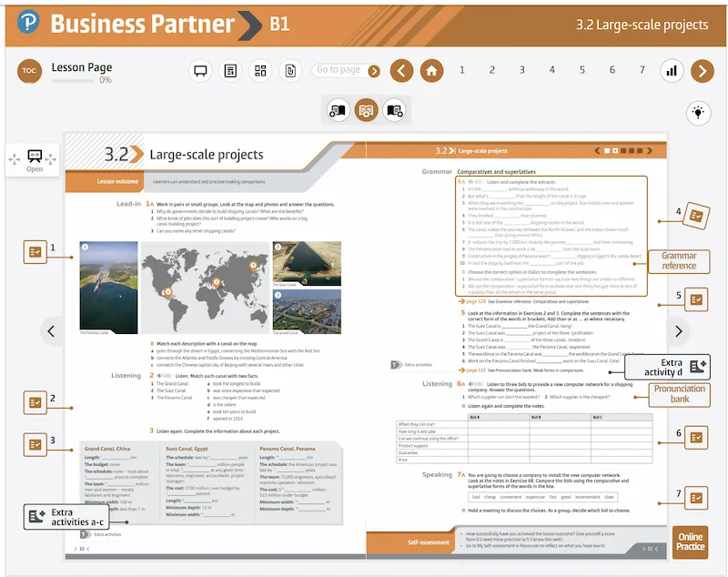Open the grid thumbnails view icon
This screenshot has height=577, width=728.
(260, 70)
